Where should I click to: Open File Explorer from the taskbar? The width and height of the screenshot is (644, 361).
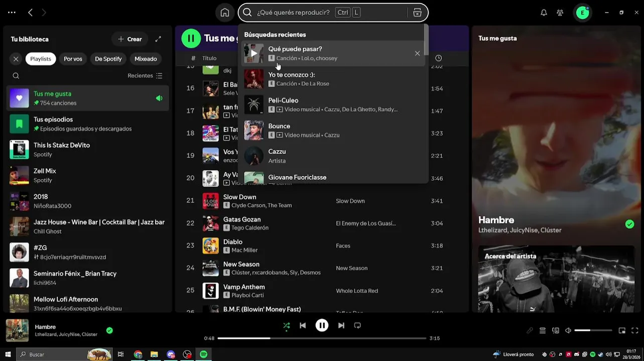pyautogui.click(x=154, y=354)
